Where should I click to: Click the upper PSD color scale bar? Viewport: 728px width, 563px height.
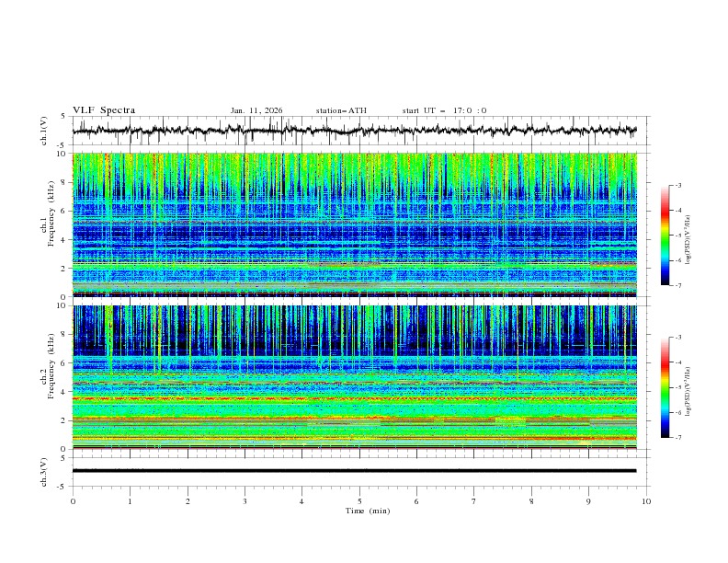(665, 235)
